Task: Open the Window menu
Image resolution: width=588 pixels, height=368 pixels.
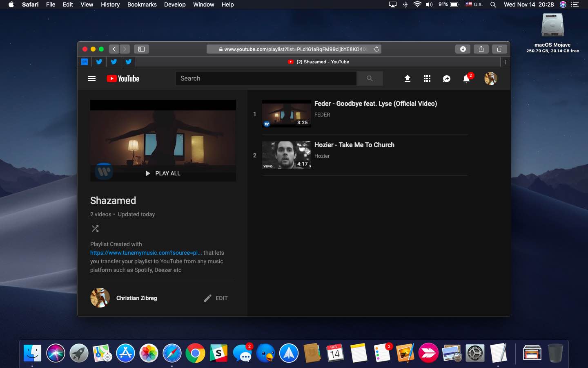Action: click(203, 4)
